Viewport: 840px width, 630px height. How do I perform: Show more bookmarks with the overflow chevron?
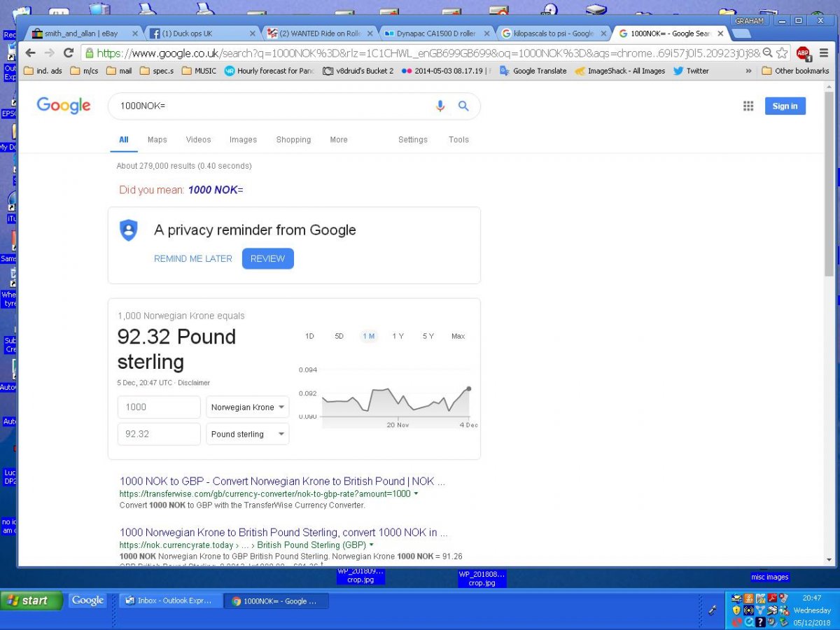point(748,71)
